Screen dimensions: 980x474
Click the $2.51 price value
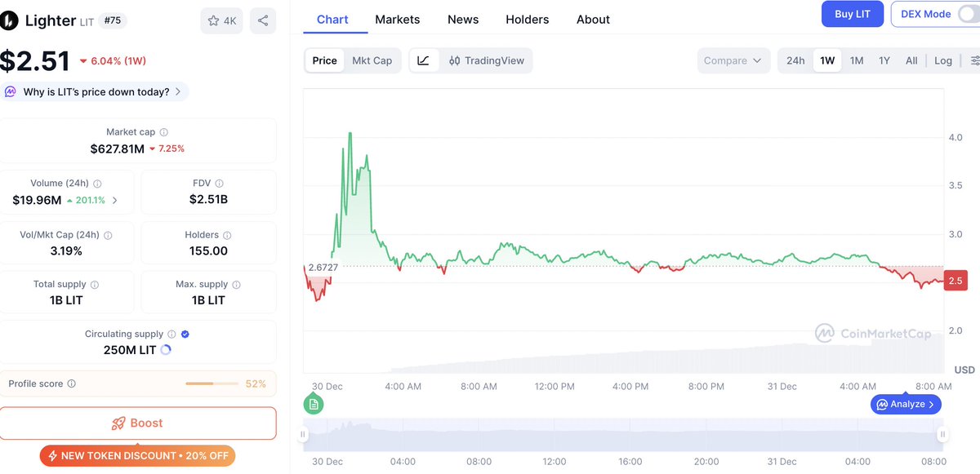34,61
